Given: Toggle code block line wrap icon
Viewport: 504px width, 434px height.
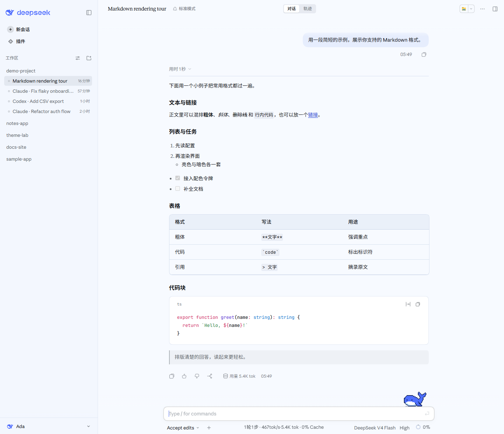Looking at the screenshot, I should (x=408, y=304).
